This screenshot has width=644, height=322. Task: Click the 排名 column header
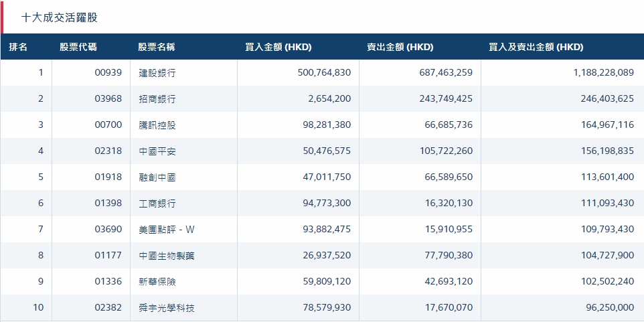(18, 48)
